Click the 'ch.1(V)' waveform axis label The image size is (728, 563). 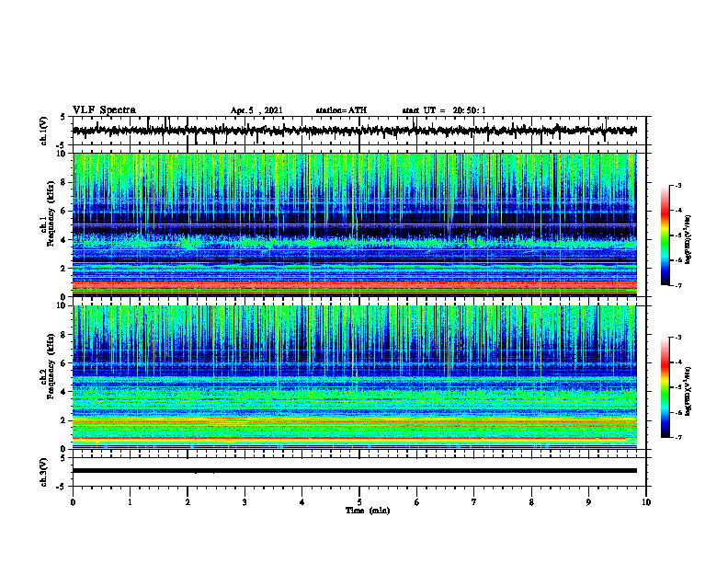[x=44, y=131]
